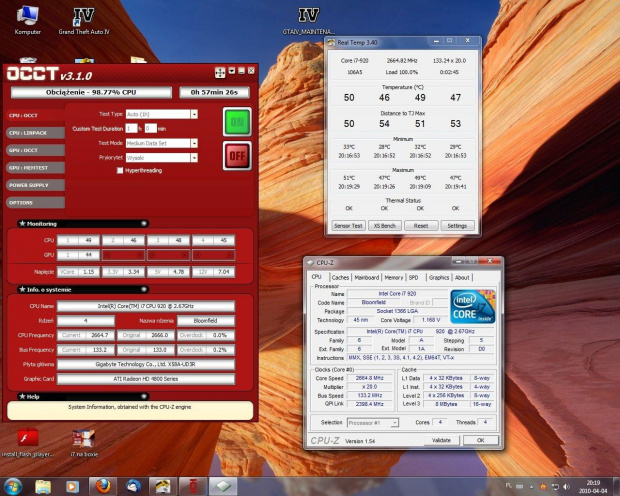Click the CPU Name field in OCCT

[146, 306]
